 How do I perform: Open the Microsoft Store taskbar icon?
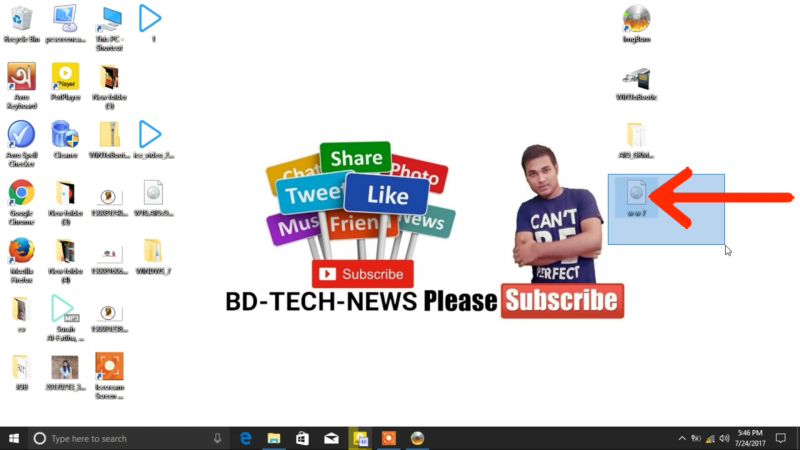click(303, 438)
